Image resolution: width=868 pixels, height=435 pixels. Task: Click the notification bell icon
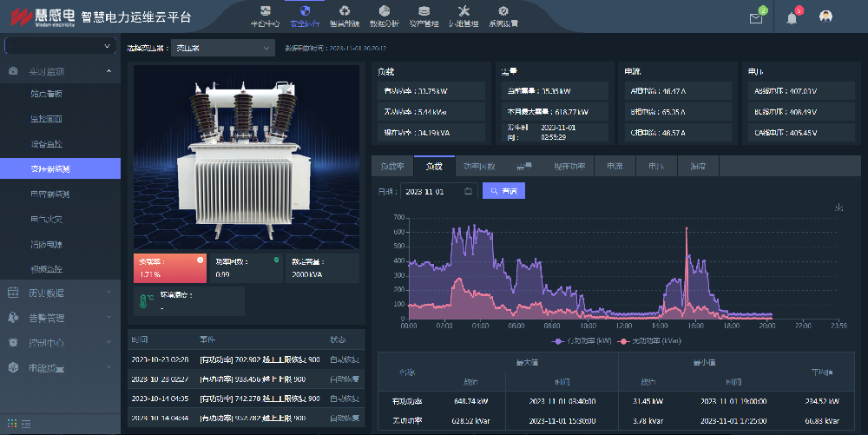[792, 18]
